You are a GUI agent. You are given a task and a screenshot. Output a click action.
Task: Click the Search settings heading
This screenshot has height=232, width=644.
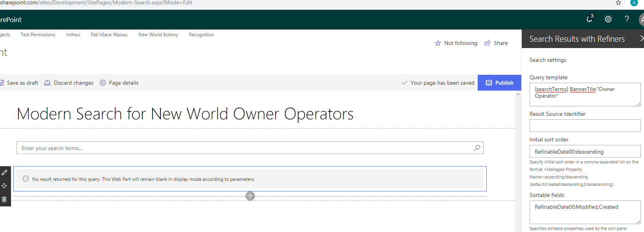548,60
